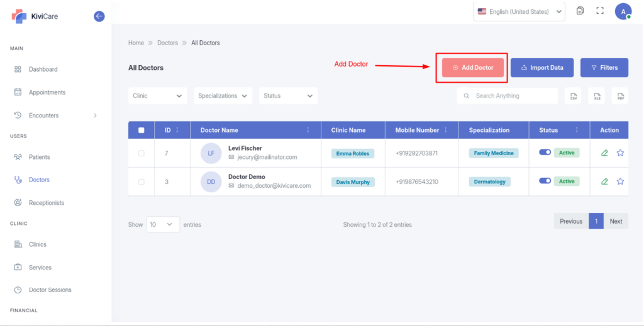This screenshot has width=644, height=326.
Task: Click the Add Doctor button
Action: tap(473, 68)
